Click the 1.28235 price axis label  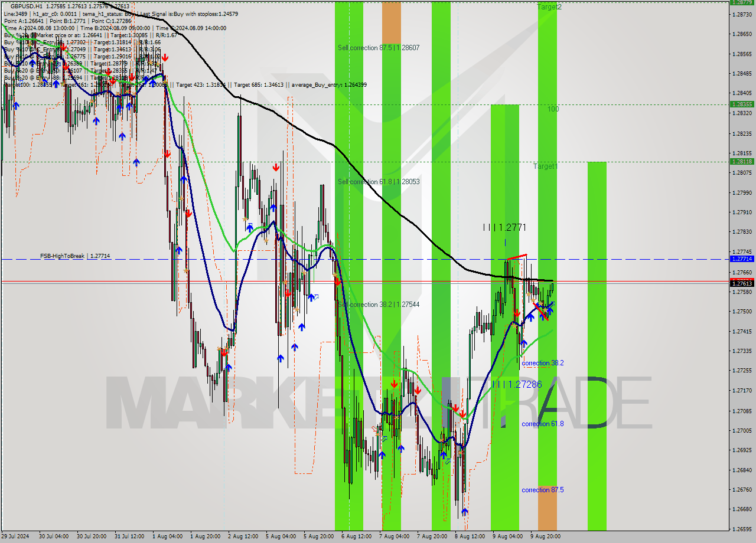coord(741,133)
